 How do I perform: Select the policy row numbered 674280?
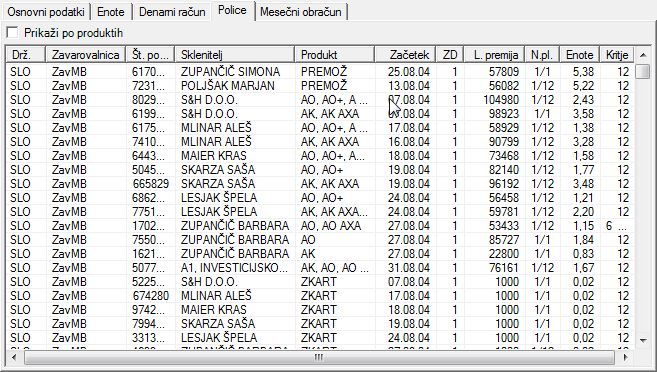[x=320, y=296]
